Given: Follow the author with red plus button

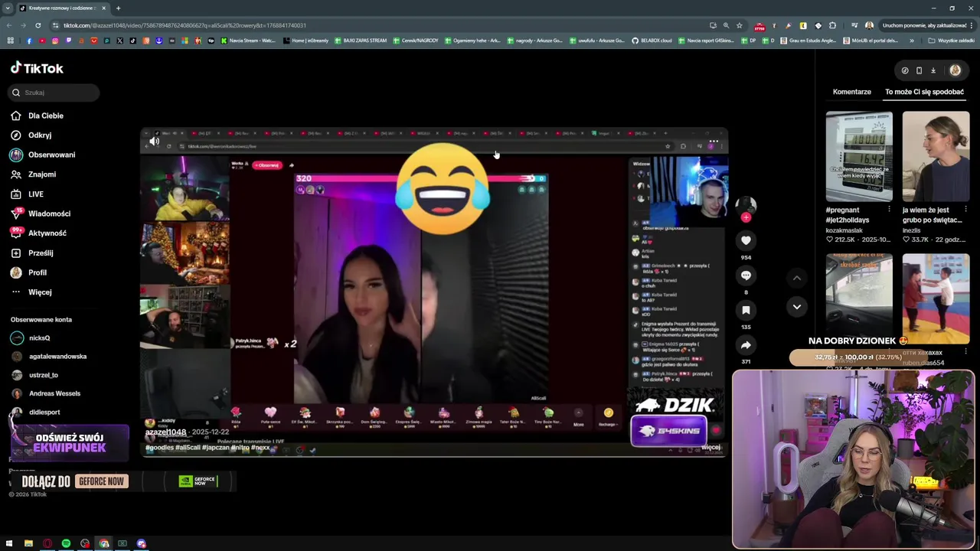Looking at the screenshot, I should click(x=746, y=217).
